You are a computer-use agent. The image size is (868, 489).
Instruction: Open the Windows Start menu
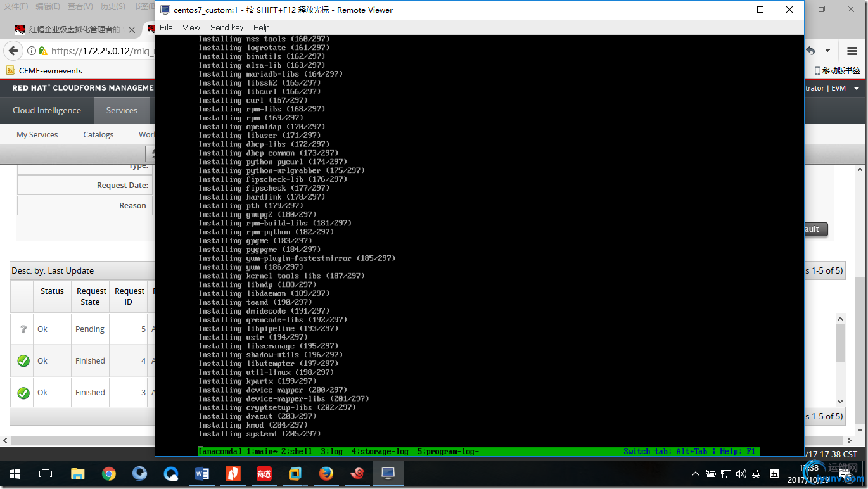(15, 474)
